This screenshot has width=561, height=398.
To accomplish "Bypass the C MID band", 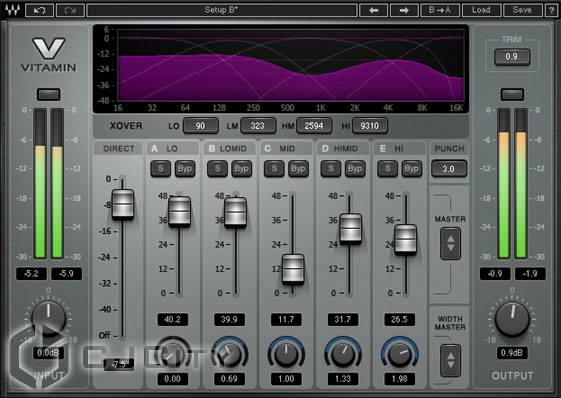I will tap(298, 169).
